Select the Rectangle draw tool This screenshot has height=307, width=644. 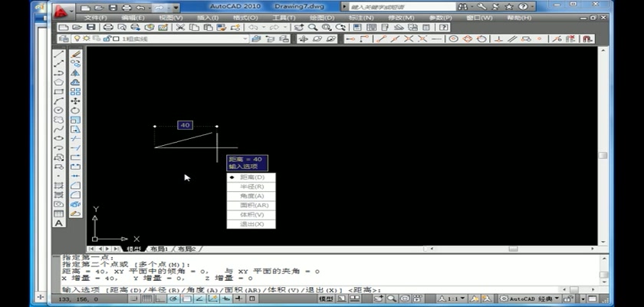59,91
